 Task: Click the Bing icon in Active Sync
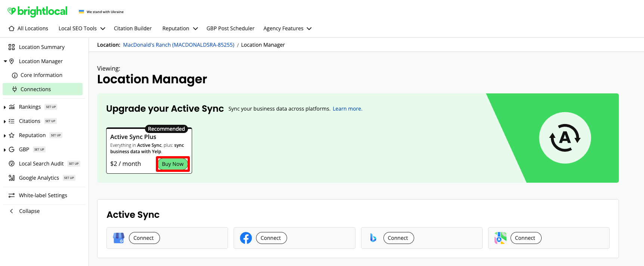click(373, 238)
